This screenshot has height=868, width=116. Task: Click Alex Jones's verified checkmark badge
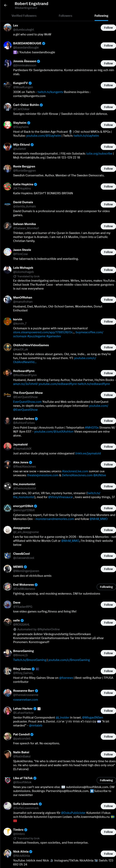point(31,462)
